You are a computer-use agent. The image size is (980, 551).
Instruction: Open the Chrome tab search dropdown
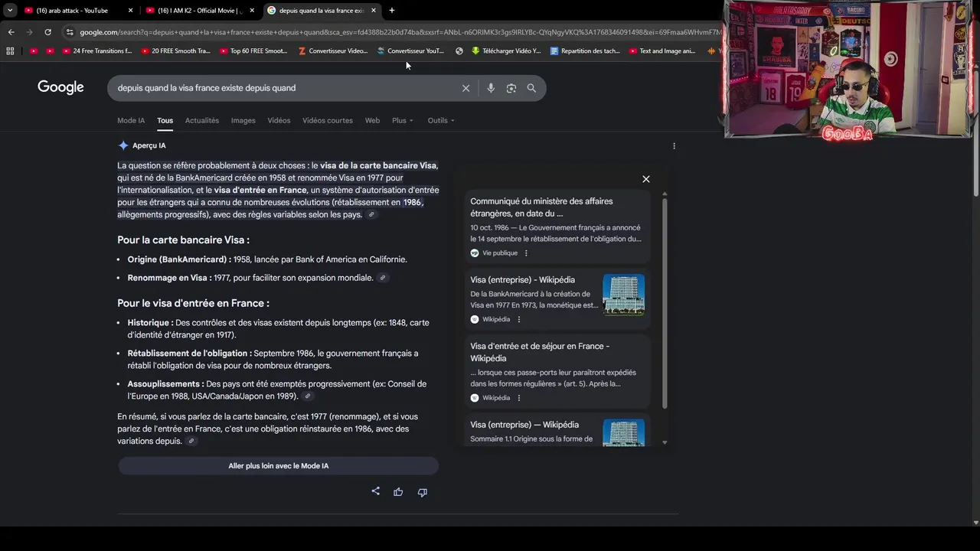pos(10,11)
